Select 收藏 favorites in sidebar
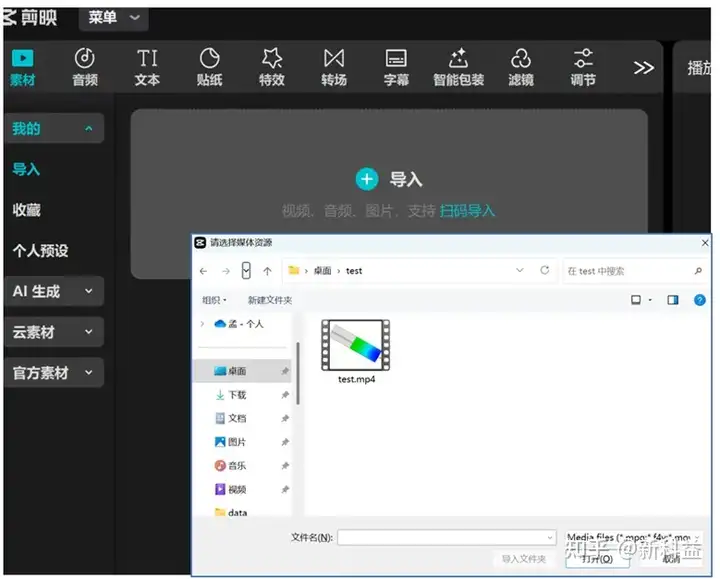This screenshot has width=720, height=579. pos(27,210)
